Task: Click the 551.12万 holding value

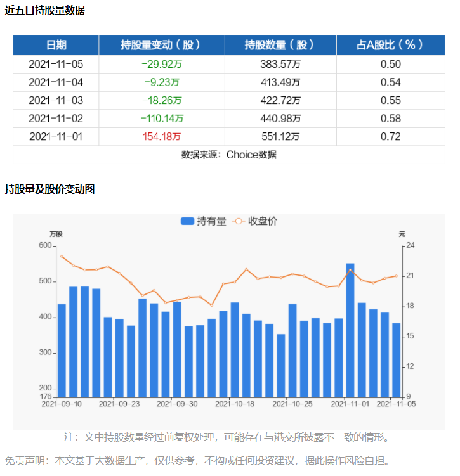Action: point(280,137)
